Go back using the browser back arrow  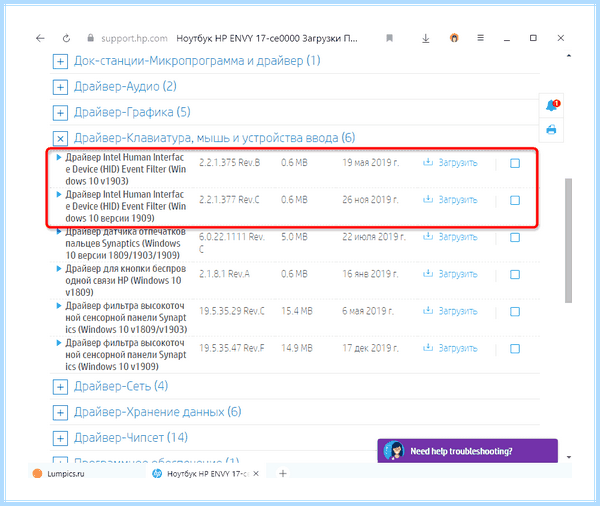click(40, 38)
